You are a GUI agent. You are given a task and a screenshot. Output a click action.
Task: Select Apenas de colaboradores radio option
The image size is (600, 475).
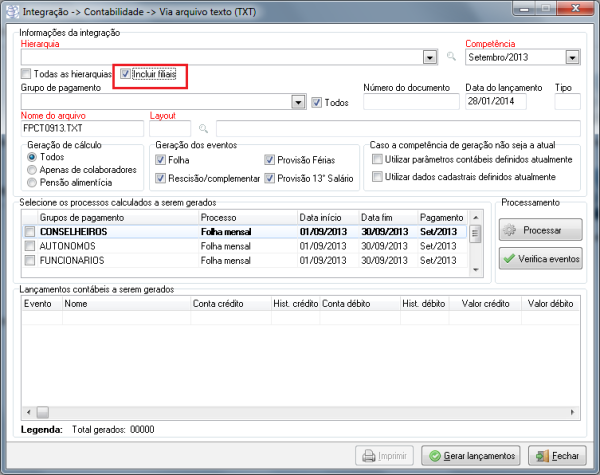click(35, 171)
